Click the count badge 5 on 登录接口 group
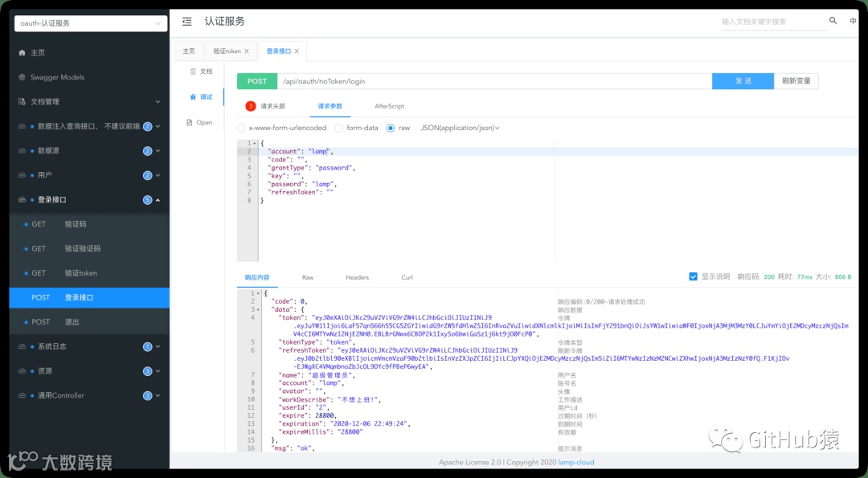 point(147,200)
